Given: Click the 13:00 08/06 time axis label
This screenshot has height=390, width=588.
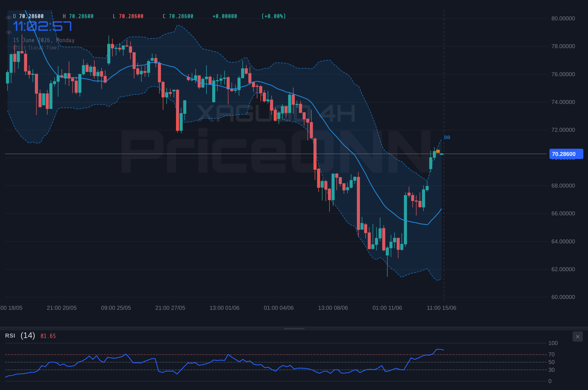Looking at the screenshot, I should point(333,308).
